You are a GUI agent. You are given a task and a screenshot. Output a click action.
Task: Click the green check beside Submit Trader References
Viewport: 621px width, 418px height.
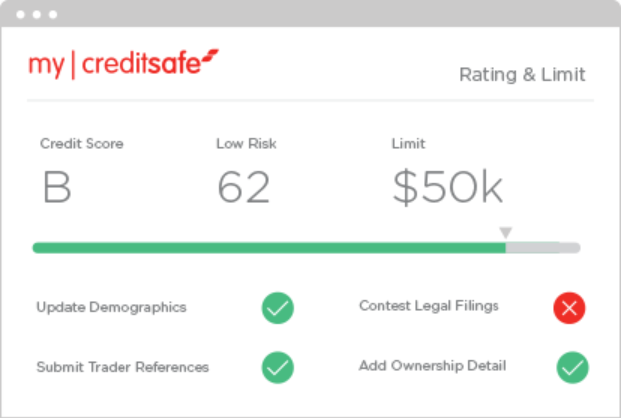point(278,367)
